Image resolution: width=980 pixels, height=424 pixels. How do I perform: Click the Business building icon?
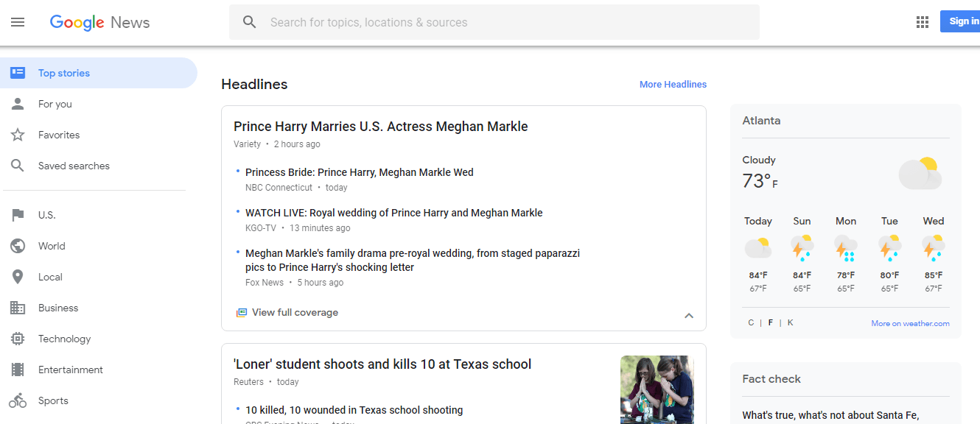18,308
